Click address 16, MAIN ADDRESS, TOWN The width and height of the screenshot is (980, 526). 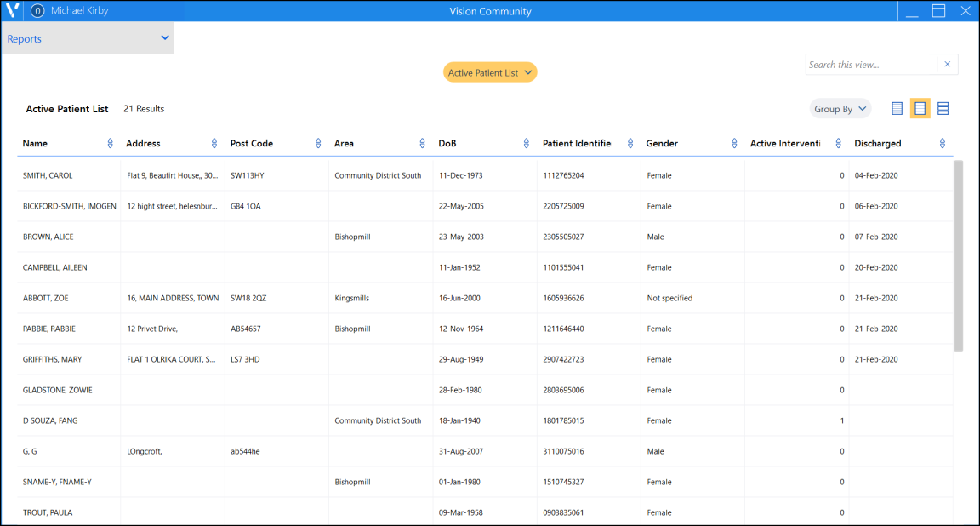pos(174,299)
